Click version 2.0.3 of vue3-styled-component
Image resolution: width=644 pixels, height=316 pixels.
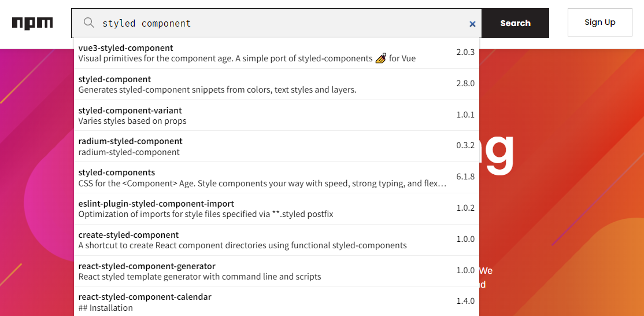465,52
